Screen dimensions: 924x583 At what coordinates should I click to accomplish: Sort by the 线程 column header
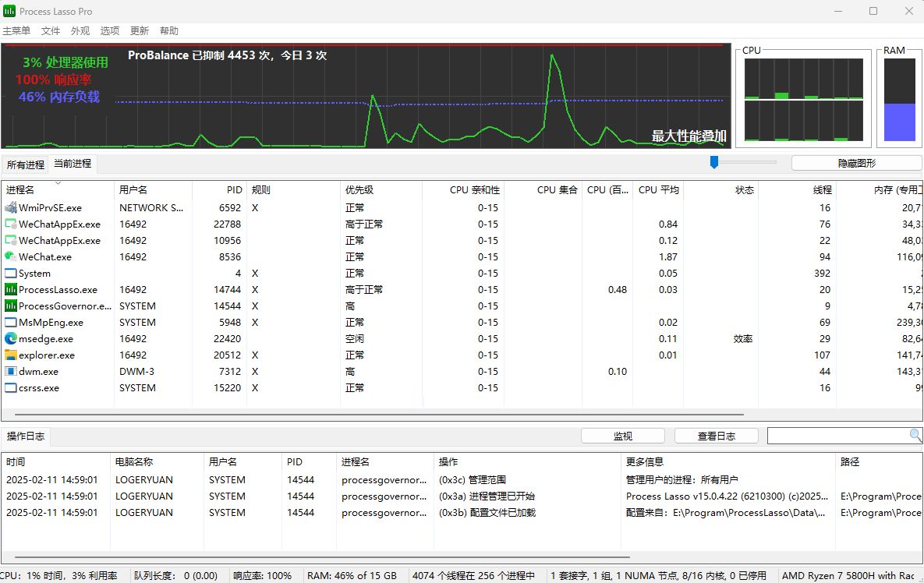point(798,189)
